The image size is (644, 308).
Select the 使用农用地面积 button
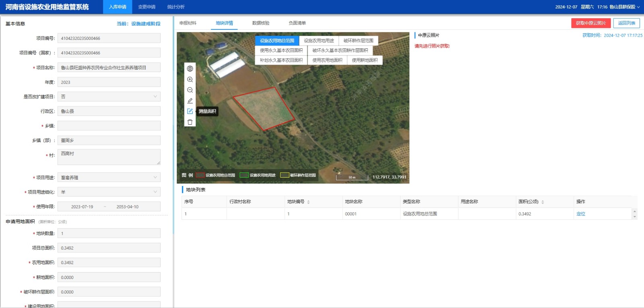click(327, 60)
